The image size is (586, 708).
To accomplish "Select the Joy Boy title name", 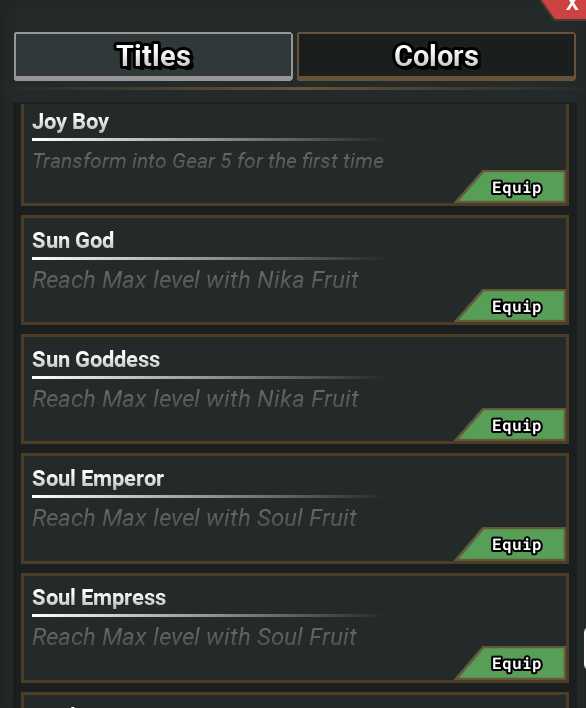I will 70,121.
